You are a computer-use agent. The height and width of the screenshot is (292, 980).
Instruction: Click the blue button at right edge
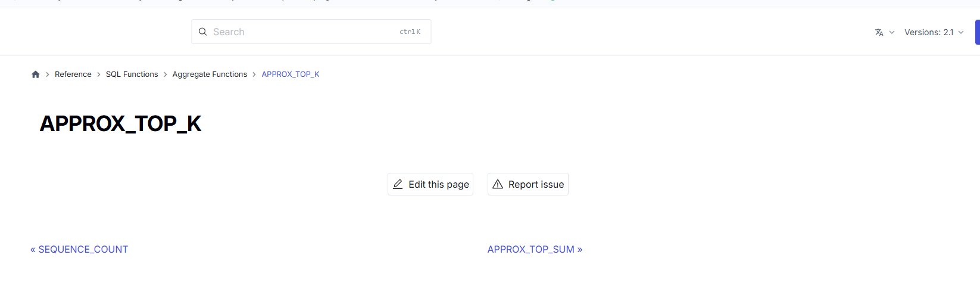pos(978,32)
